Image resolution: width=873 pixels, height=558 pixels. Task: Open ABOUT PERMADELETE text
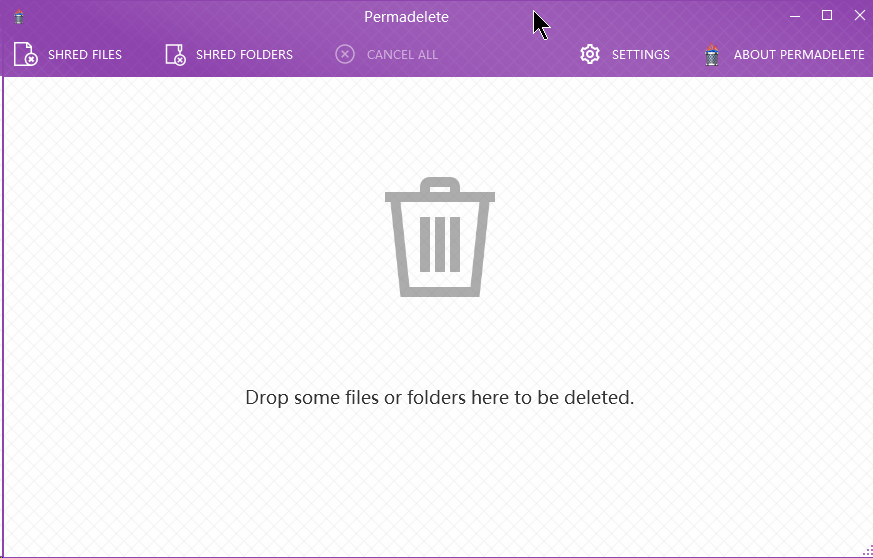point(799,55)
